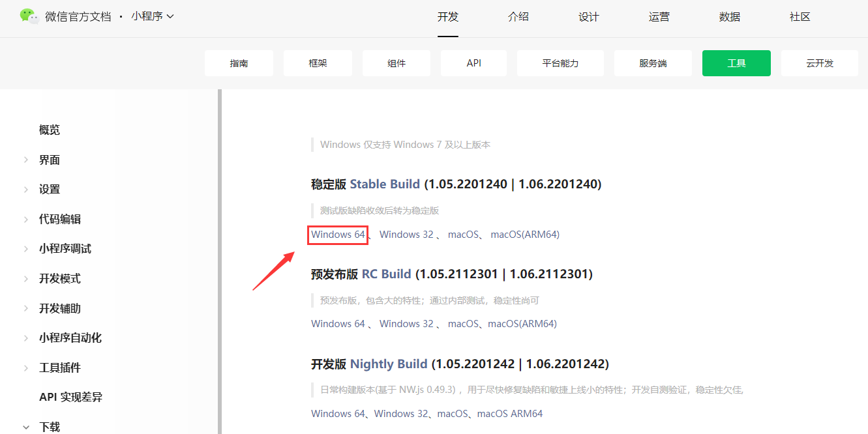Open 设置 sidebar item
Viewport: 868px width, 434px height.
tap(50, 190)
